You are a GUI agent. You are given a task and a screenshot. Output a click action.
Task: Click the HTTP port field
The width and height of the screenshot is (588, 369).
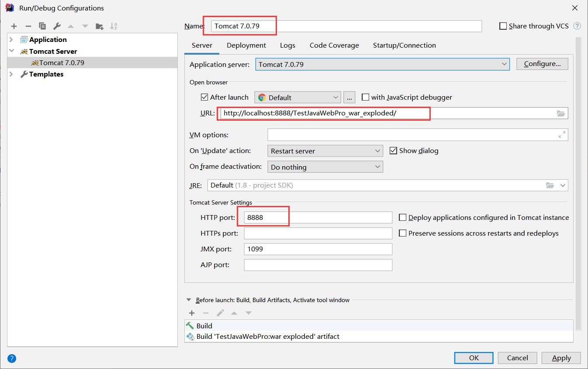pyautogui.click(x=318, y=217)
